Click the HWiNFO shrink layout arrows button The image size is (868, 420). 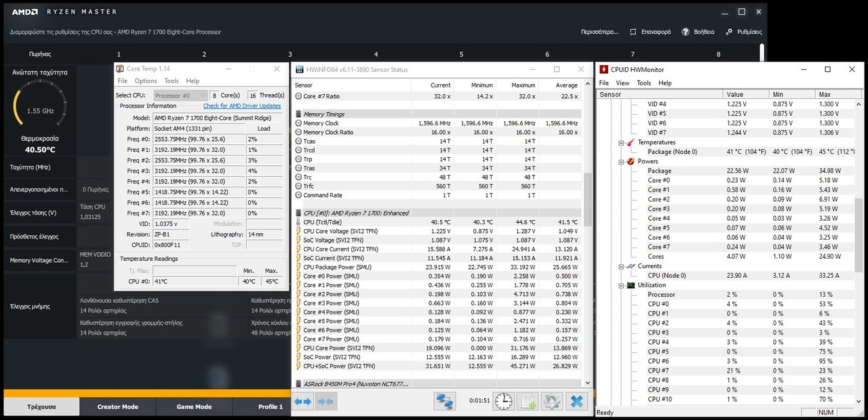coord(326,402)
